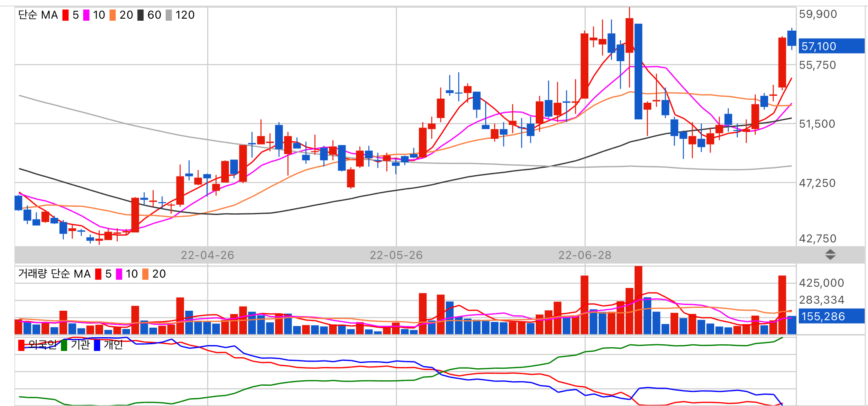The height and width of the screenshot is (406, 868).
Task: Click the 22-04-26 date marker
Action: tap(208, 255)
